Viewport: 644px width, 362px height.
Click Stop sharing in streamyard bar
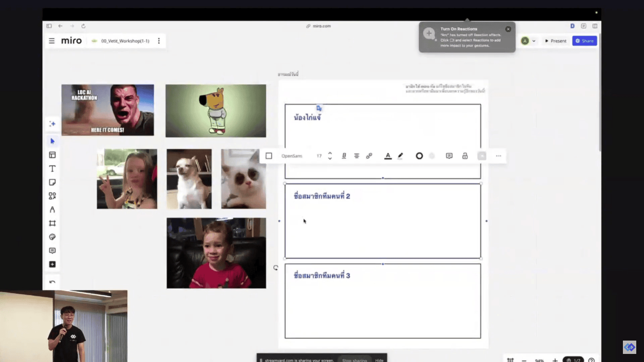[355, 360]
